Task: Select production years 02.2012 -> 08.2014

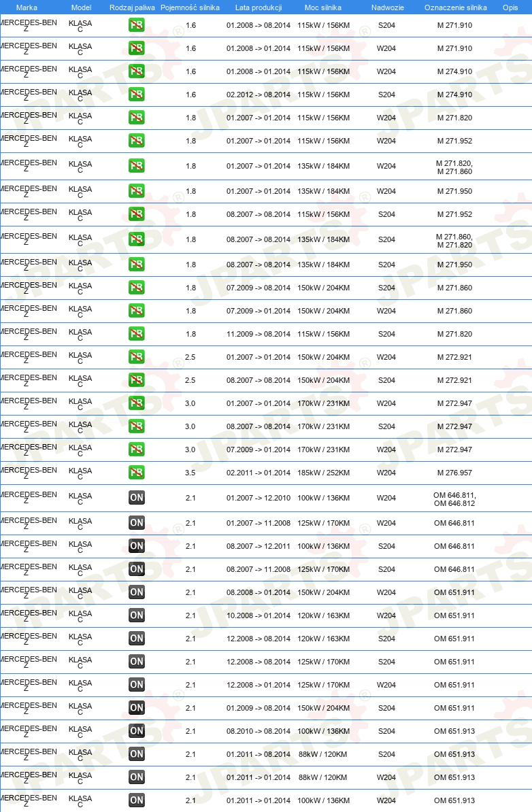Action: coord(259,95)
